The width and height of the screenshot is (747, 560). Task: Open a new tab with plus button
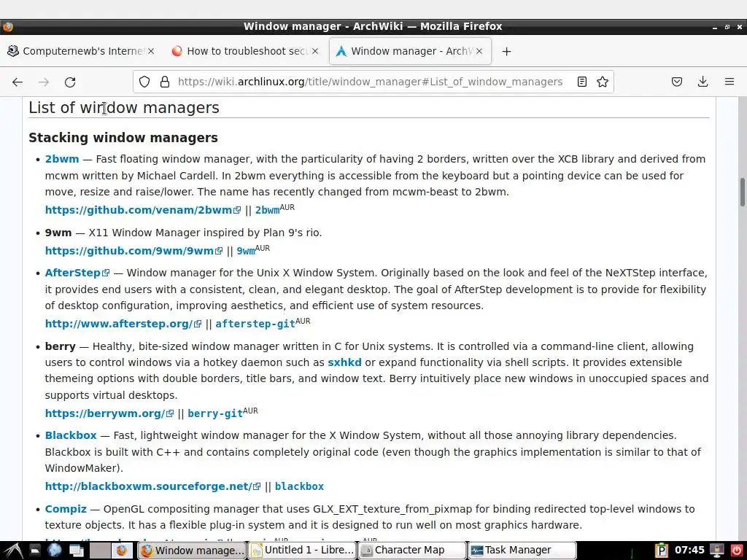coord(506,52)
